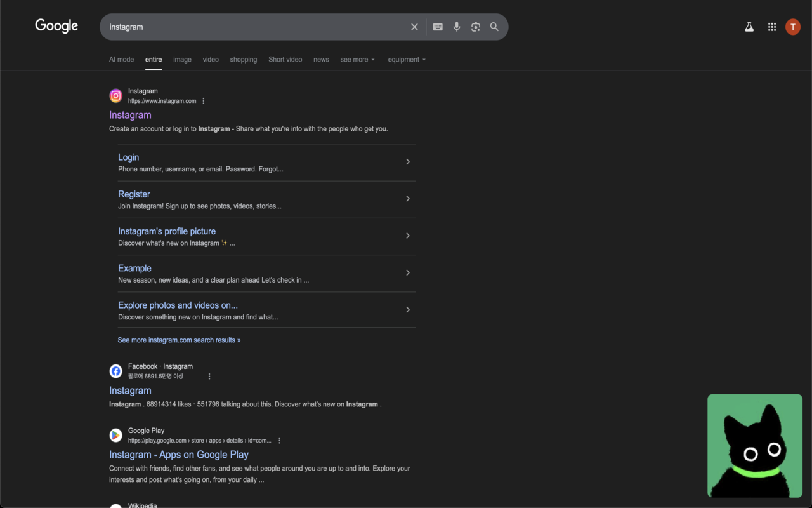Viewport: 812px width, 508px height.
Task: Open Explore photos and videos sitelink
Action: click(178, 305)
